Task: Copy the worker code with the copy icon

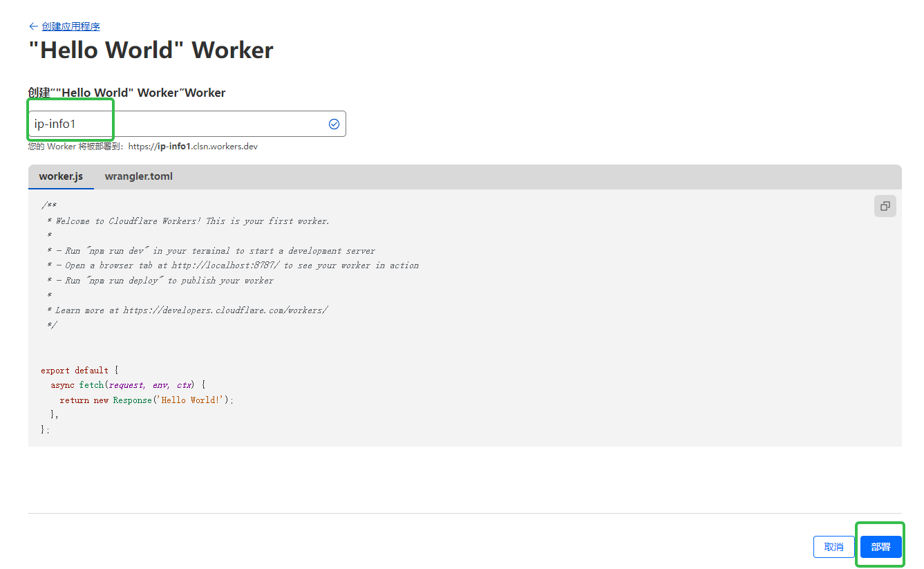Action: point(885,206)
